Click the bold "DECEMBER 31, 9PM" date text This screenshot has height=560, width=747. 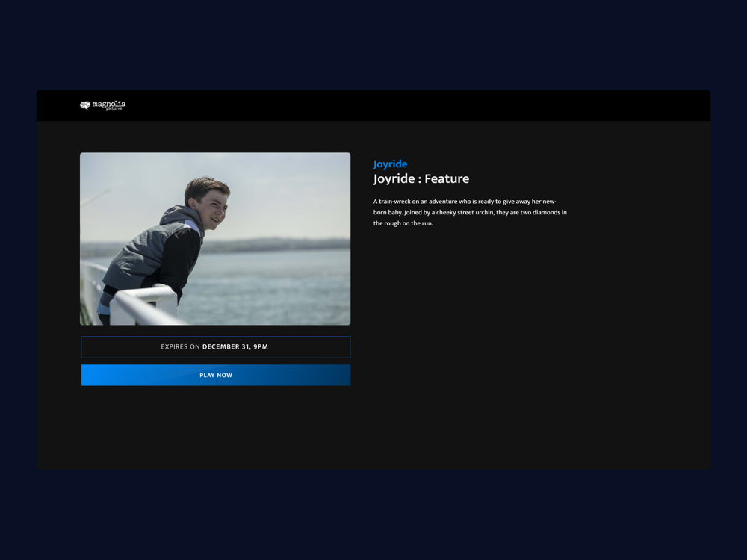pos(235,346)
